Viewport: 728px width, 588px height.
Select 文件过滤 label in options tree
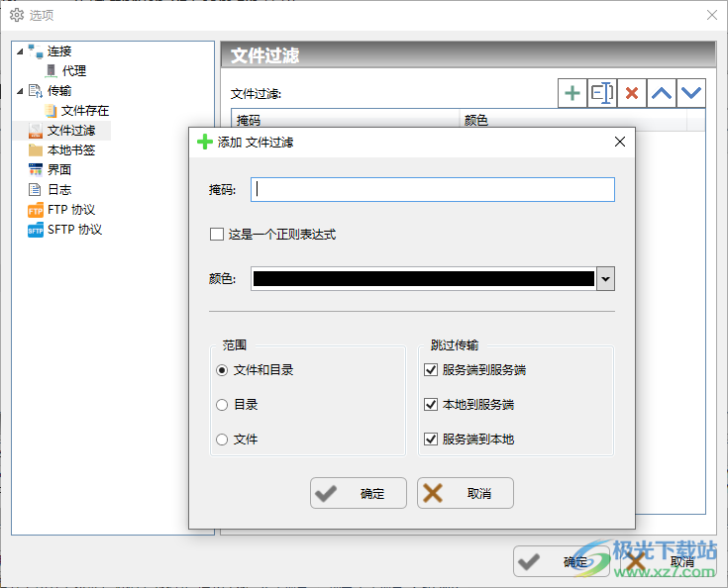pyautogui.click(x=71, y=131)
